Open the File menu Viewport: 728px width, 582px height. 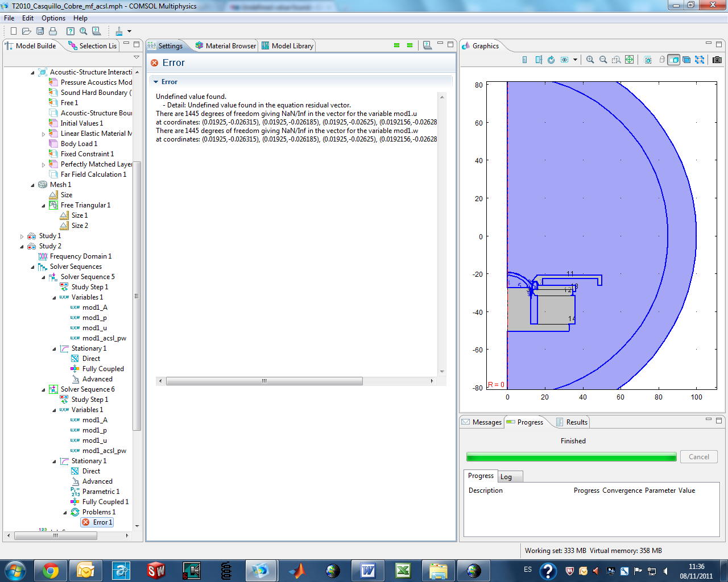(9, 18)
